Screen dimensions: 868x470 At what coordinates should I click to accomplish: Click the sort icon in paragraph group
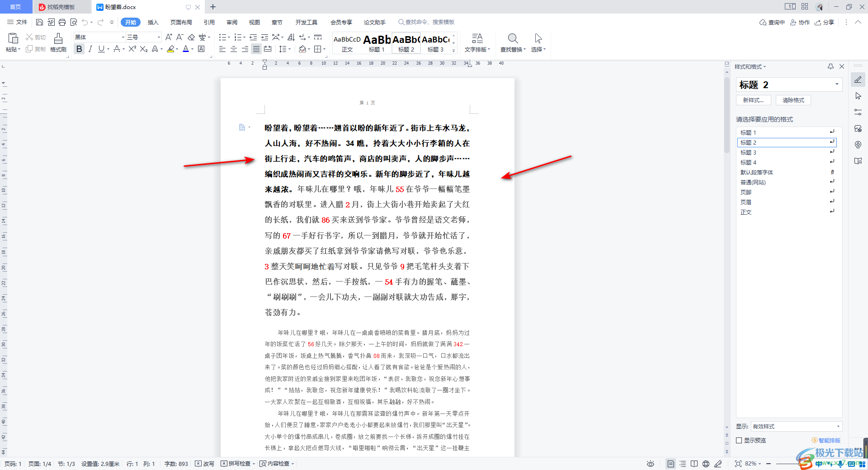291,37
